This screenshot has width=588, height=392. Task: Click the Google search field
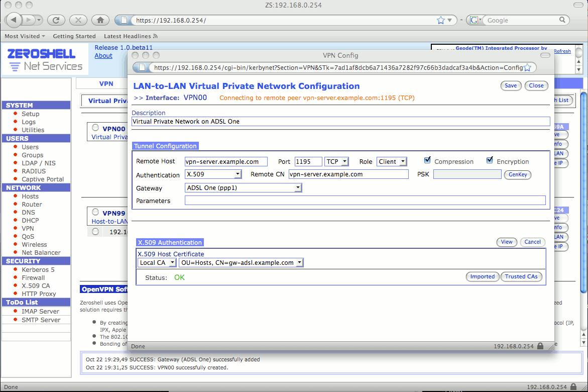521,20
